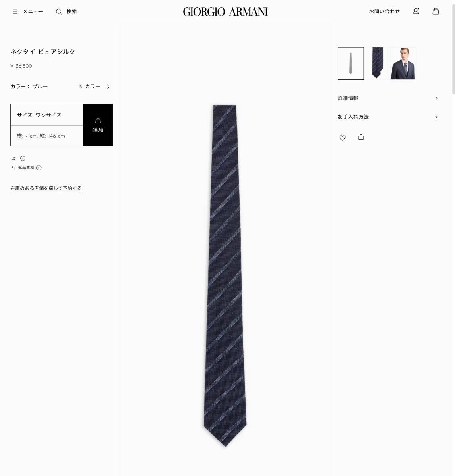Select the folded tie close-up thumbnail
The image size is (455, 476).
[377, 63]
